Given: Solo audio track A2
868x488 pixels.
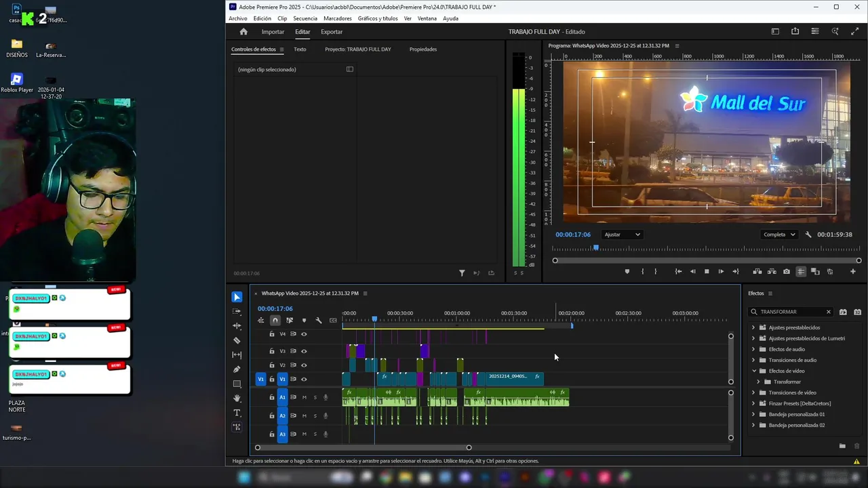Looking at the screenshot, I should point(315,415).
